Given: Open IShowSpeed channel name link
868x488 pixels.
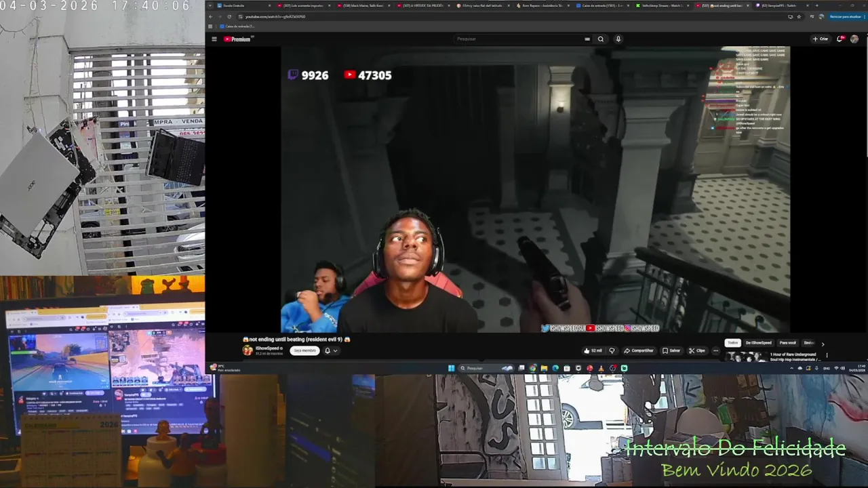Looking at the screenshot, I should pyautogui.click(x=269, y=348).
